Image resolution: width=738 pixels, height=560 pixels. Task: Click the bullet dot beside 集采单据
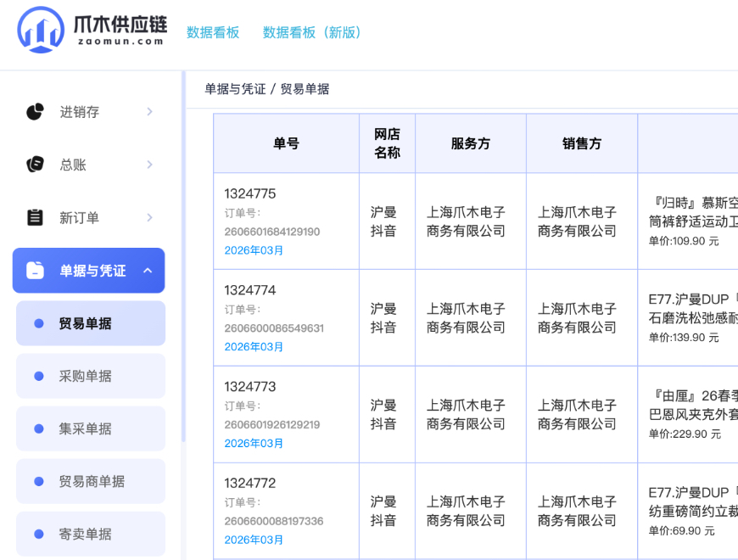[39, 428]
